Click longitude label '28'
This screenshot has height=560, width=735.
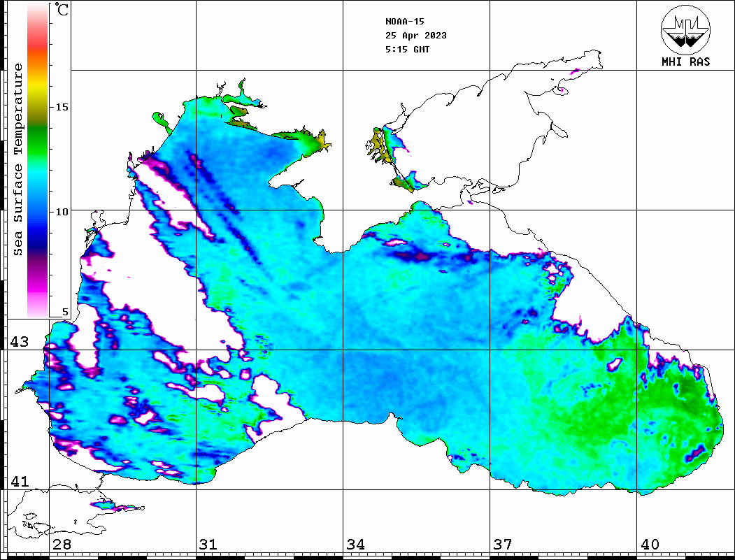point(62,545)
